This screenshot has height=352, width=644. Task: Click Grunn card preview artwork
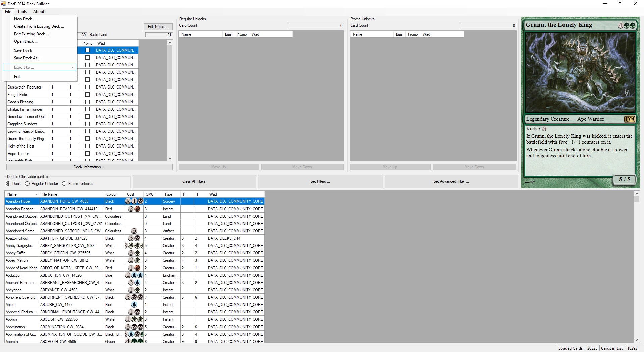click(580, 72)
